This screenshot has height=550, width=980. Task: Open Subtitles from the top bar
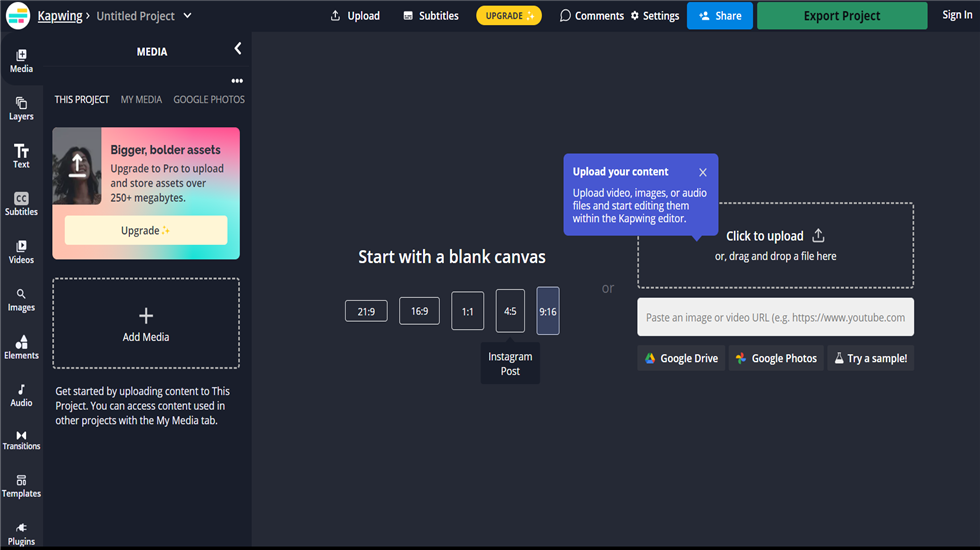click(x=431, y=16)
